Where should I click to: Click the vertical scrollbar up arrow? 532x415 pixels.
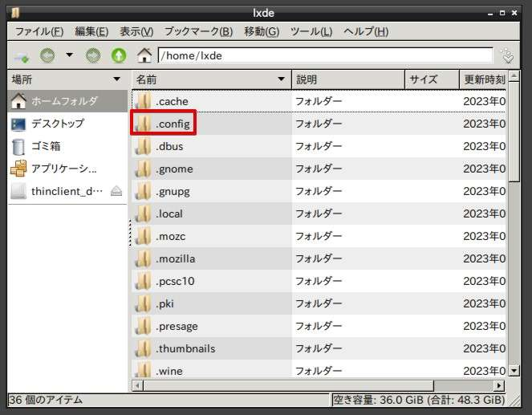coord(514,76)
